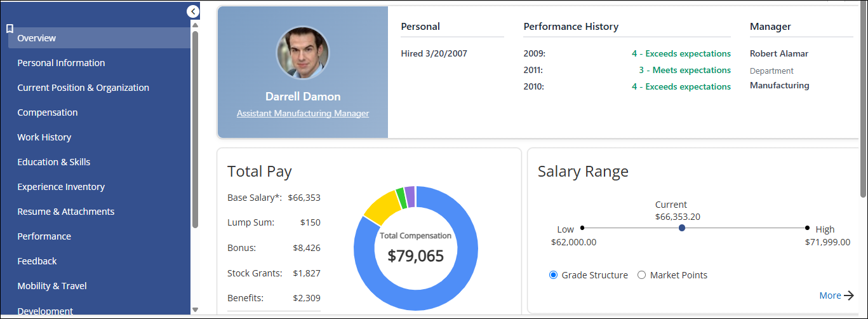The height and width of the screenshot is (319, 868).
Task: Select the Grade Structure radio button
Action: point(553,275)
